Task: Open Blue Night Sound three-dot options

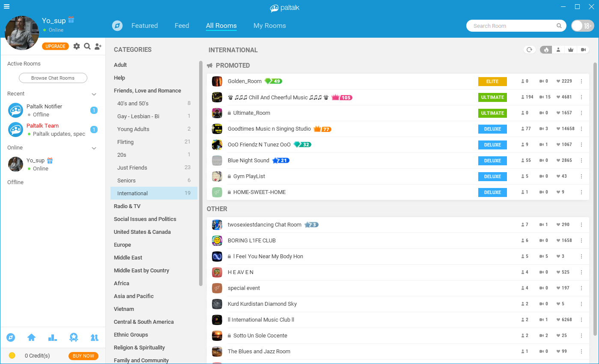Action: (581, 161)
